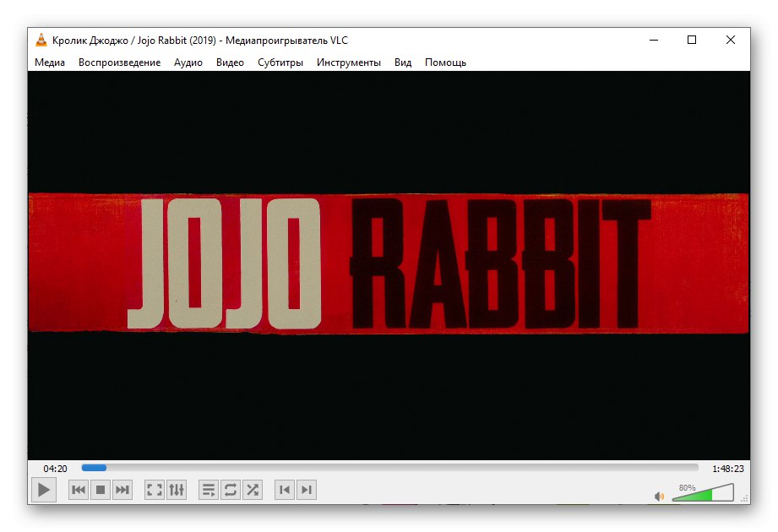Open the Вид menu
Screen dimensions: 778x532
[x=403, y=62]
